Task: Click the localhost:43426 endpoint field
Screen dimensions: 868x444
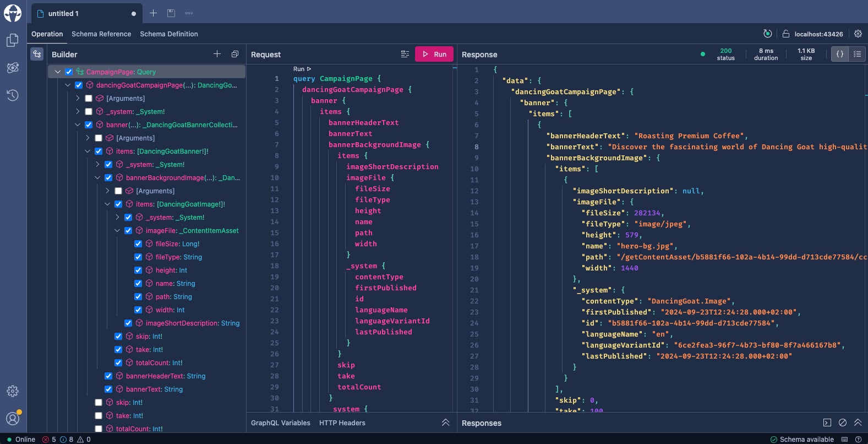Action: coord(818,34)
